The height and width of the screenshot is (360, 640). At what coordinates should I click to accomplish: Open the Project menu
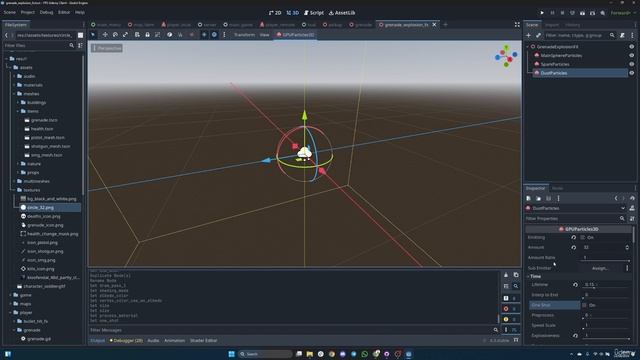[28, 12]
